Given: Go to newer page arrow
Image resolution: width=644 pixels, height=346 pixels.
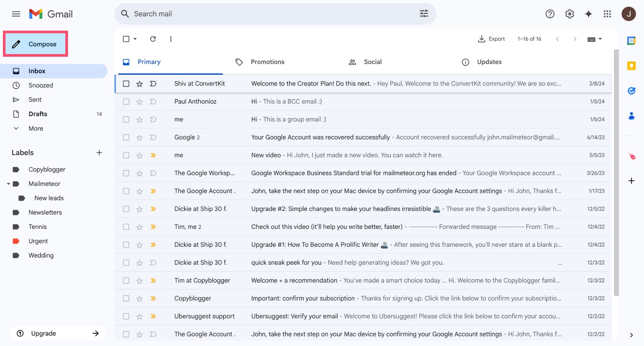Looking at the screenshot, I should 557,39.
